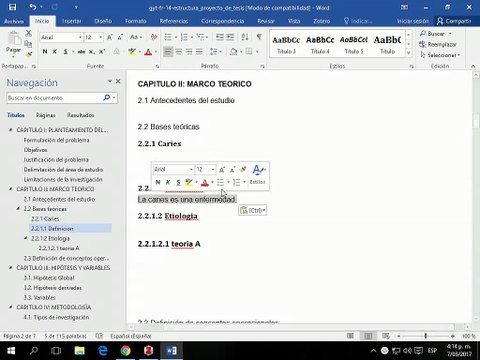The image size is (480, 360).
Task: Sort text alphabetically icon
Action: point(245,37)
